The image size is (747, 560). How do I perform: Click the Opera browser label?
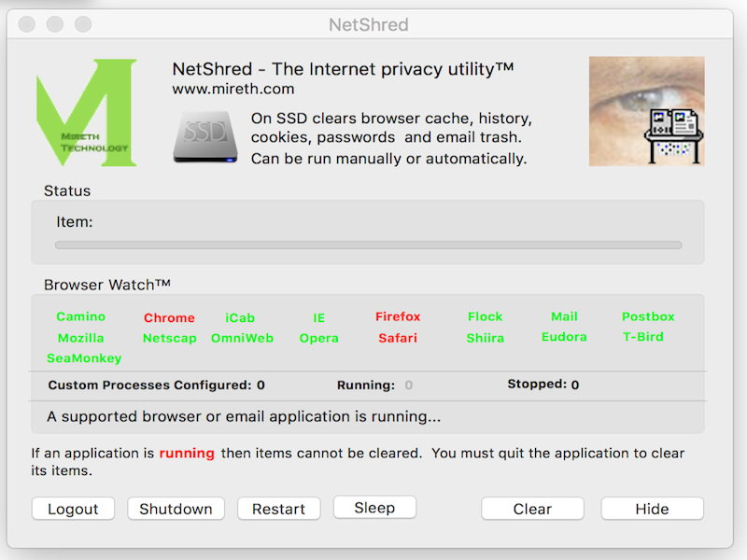click(x=318, y=338)
